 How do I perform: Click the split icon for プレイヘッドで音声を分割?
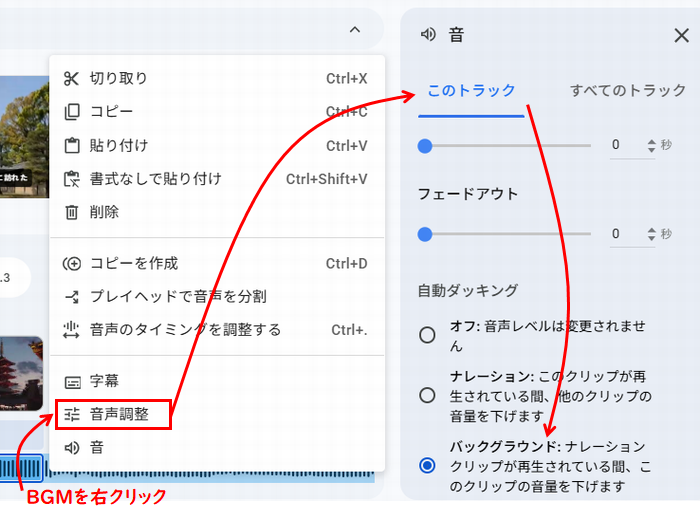pos(71,297)
